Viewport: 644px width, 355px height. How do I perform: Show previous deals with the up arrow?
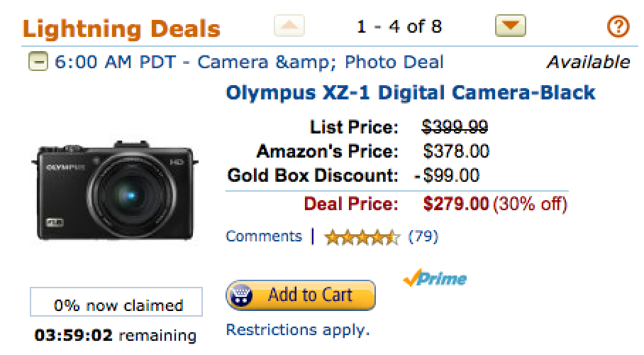(289, 27)
